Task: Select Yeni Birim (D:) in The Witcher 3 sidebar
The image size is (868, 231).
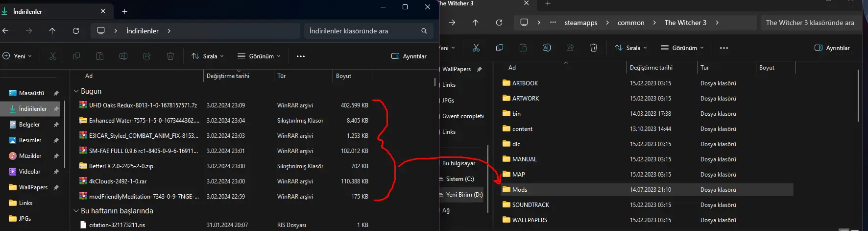Action: pyautogui.click(x=461, y=195)
